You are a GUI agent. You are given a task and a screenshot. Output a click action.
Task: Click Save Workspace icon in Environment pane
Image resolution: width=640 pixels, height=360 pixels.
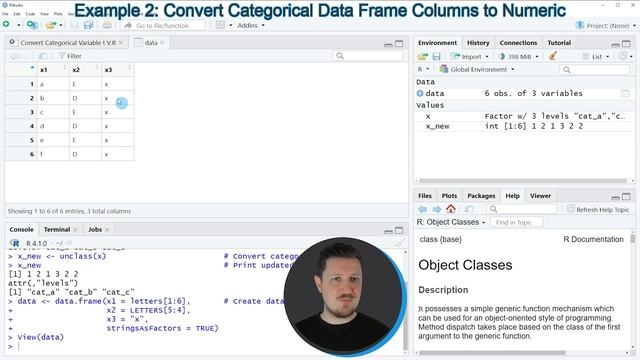click(x=436, y=56)
